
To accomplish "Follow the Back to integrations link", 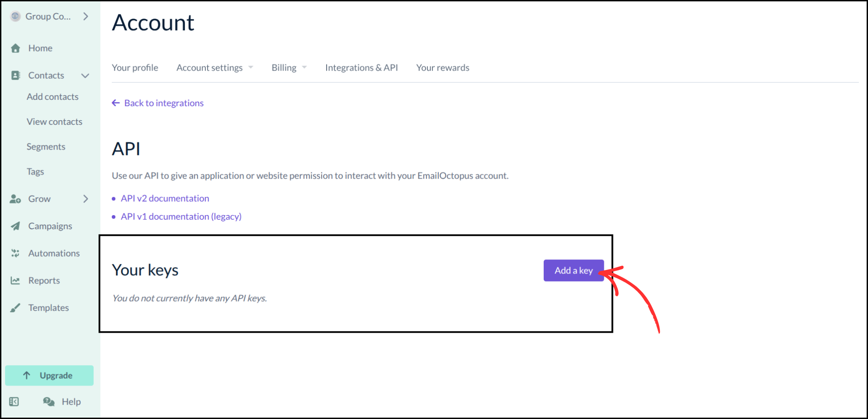I will tap(157, 103).
